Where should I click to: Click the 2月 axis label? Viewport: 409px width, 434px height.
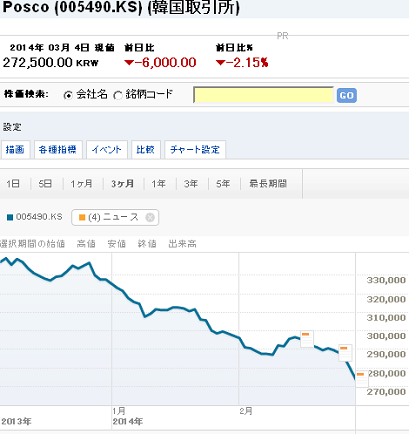pyautogui.click(x=246, y=411)
